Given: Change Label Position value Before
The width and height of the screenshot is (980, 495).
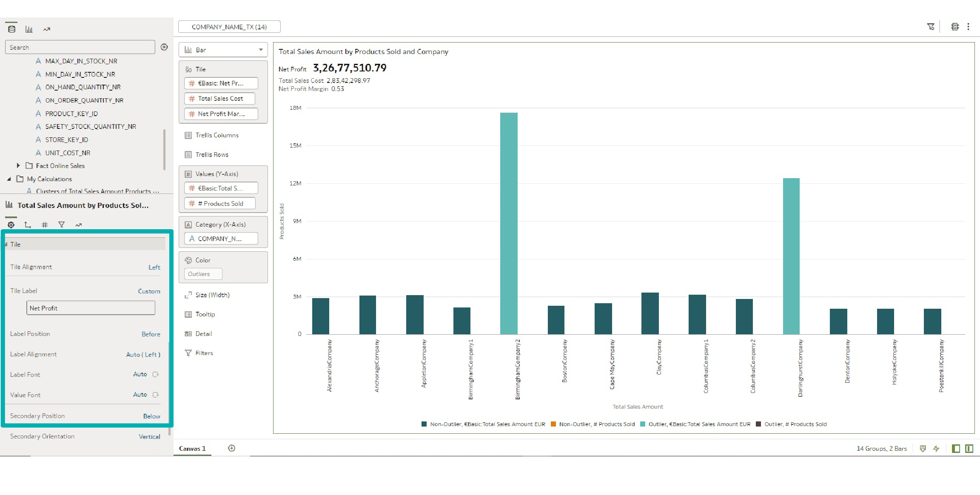Looking at the screenshot, I should click(x=151, y=334).
